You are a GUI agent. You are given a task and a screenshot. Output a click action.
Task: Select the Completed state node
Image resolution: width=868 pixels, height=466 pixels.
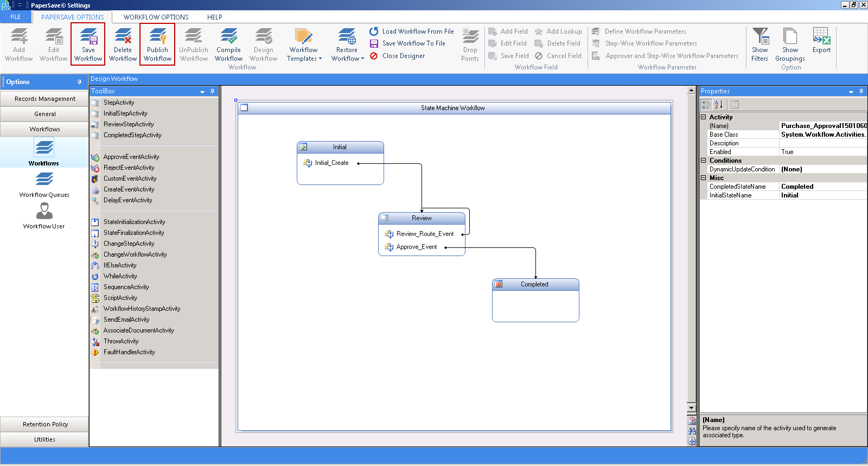click(535, 300)
